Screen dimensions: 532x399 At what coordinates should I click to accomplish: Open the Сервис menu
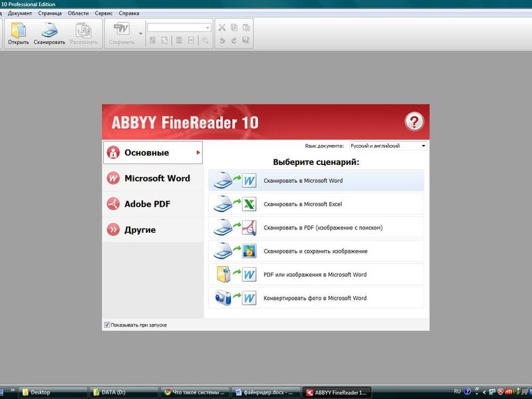pos(104,13)
